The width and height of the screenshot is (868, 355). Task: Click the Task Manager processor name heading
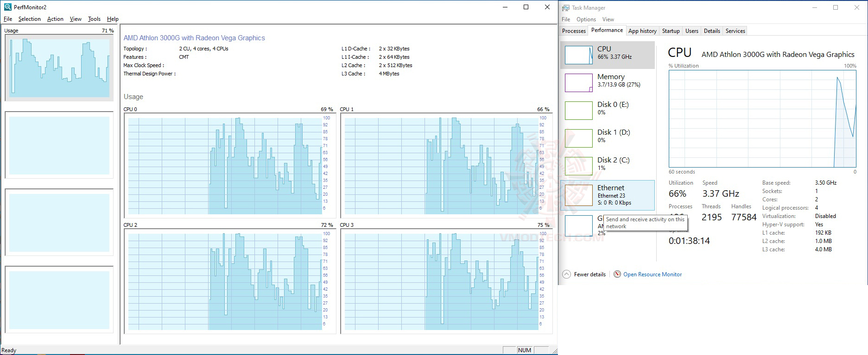pyautogui.click(x=778, y=55)
